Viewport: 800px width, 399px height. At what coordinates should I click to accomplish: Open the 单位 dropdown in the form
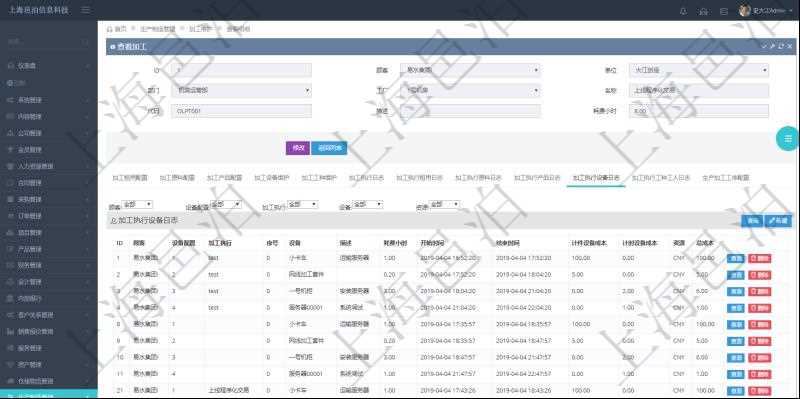pyautogui.click(x=698, y=70)
